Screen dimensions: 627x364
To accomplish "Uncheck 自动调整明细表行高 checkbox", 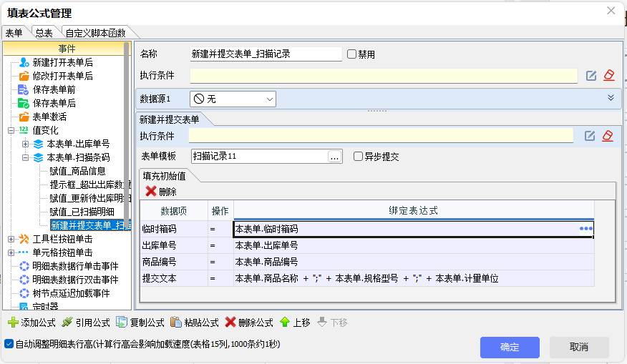I will coord(9,344).
